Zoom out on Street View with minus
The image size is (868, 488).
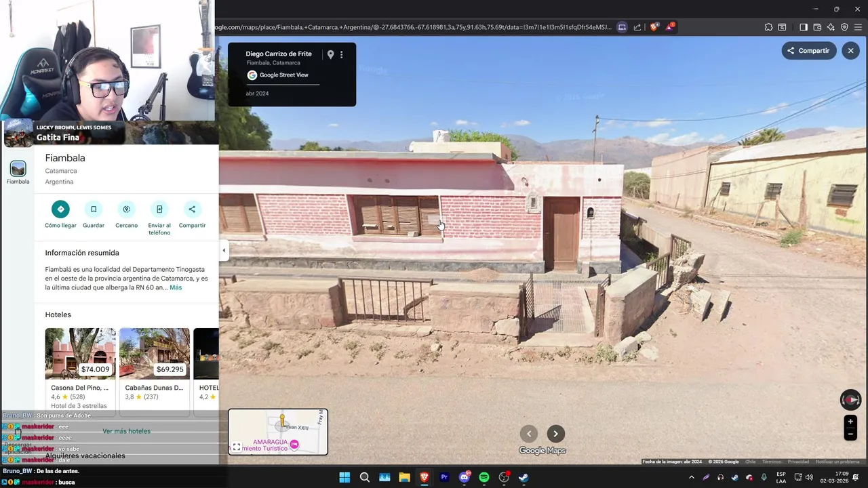850,434
